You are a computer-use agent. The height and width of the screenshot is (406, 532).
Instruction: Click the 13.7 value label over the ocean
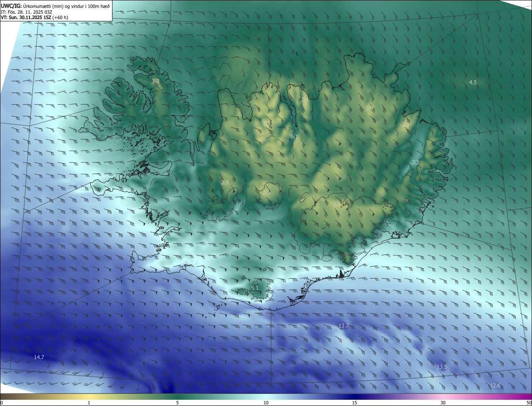[344, 326]
